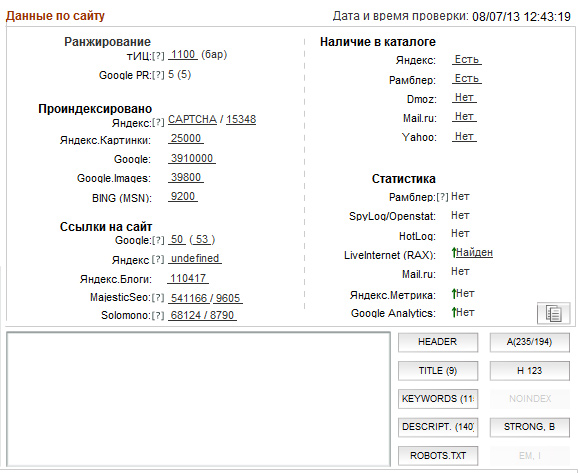Open the Яндекс.Блоги 110417 link
The height and width of the screenshot is (473, 578).
(x=188, y=278)
